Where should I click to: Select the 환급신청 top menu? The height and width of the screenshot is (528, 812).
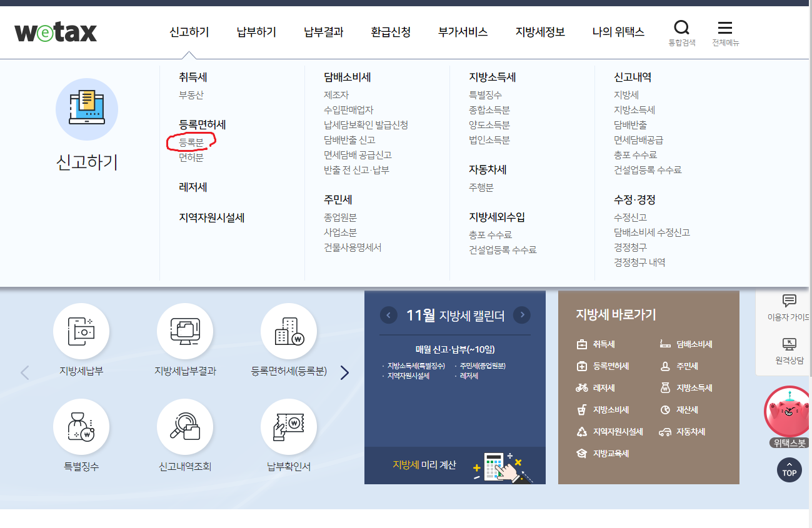pyautogui.click(x=391, y=32)
